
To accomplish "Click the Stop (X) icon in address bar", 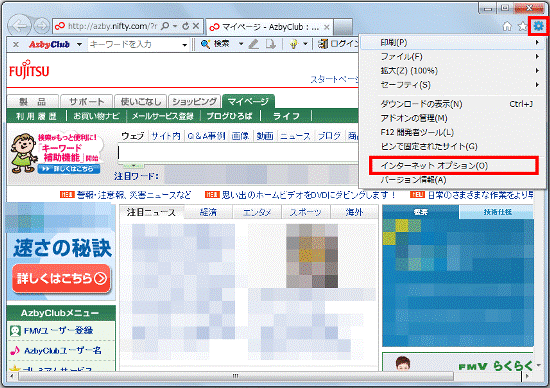I will pyautogui.click(x=196, y=26).
